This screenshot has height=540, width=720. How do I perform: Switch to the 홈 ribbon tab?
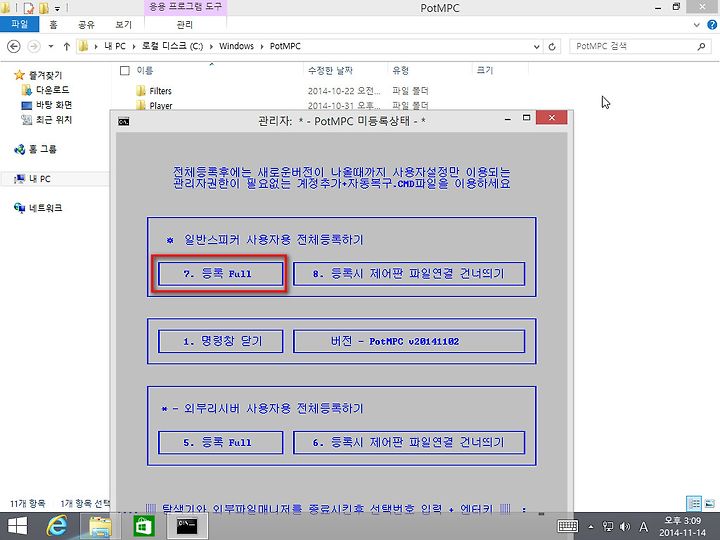click(53, 24)
